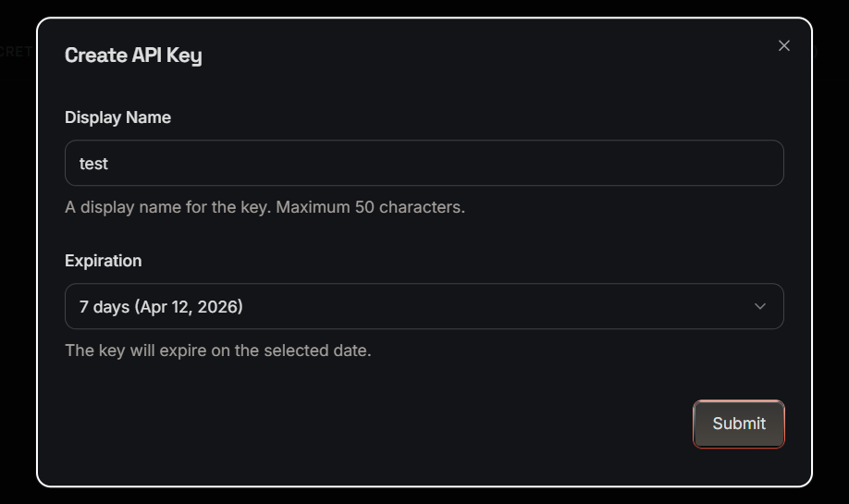The image size is (849, 504).
Task: Click the partially hidden text behind dialog
Action: (16, 52)
